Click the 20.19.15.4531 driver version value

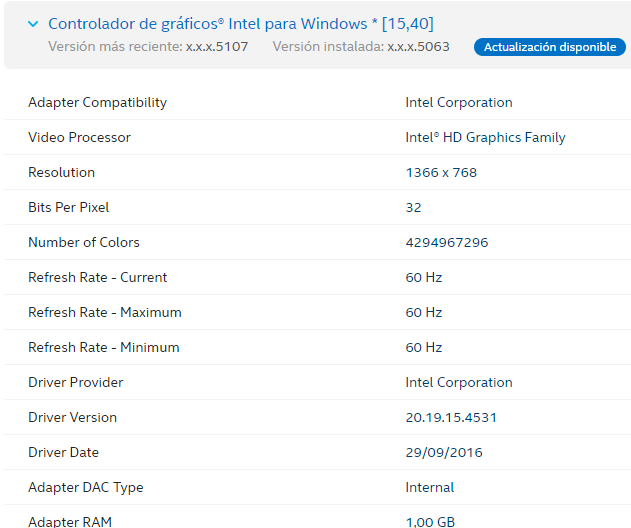[x=451, y=417]
